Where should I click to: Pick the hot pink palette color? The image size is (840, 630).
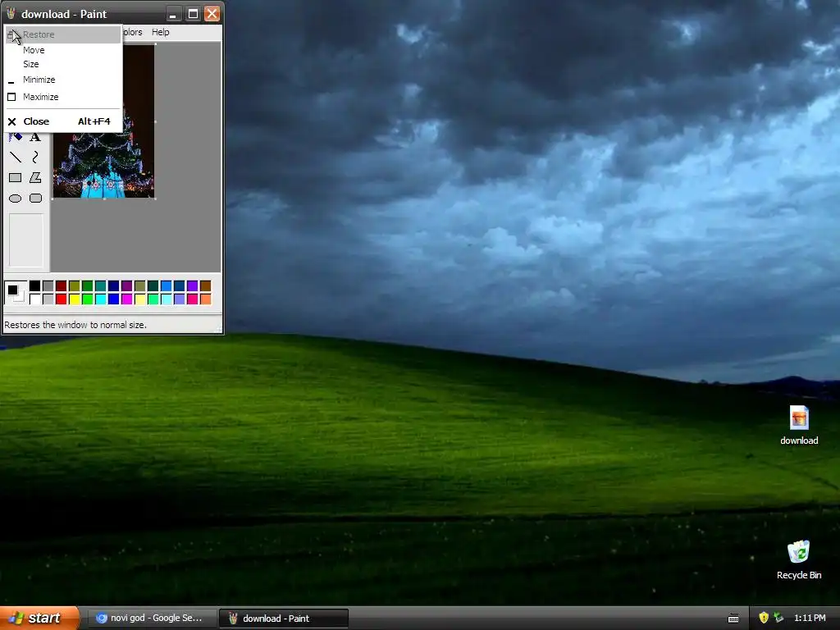tap(192, 299)
